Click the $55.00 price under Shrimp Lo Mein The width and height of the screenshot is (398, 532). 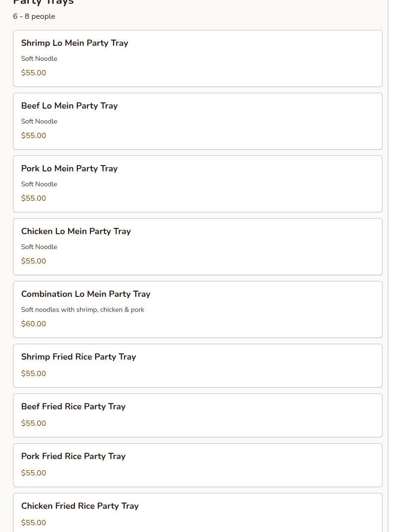[x=33, y=73]
